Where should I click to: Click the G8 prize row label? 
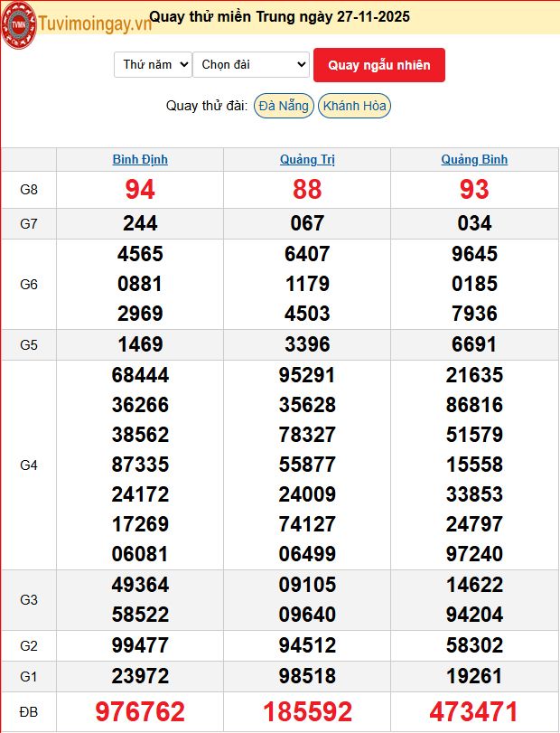(29, 190)
